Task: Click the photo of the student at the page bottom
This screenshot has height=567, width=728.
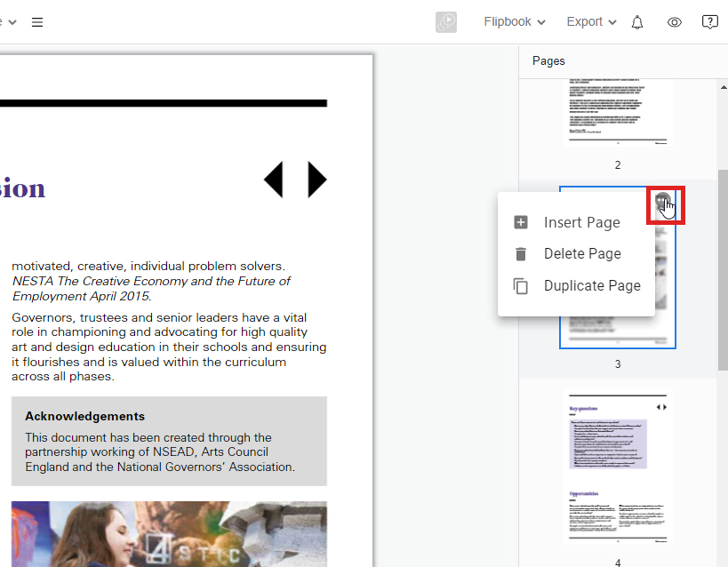Action: pyautogui.click(x=169, y=534)
